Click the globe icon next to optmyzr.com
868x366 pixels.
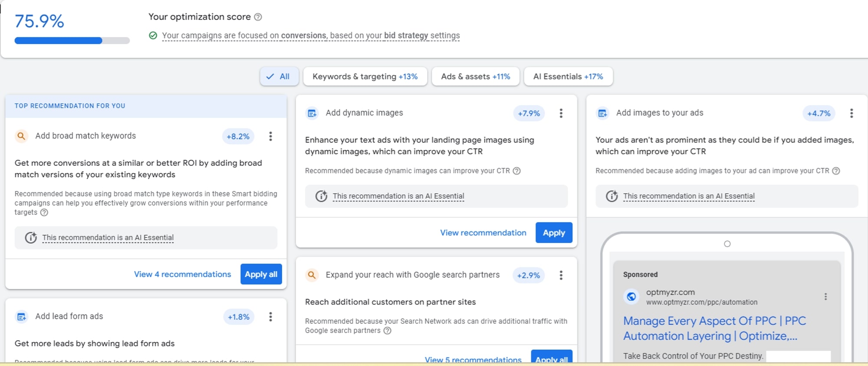coord(631,297)
